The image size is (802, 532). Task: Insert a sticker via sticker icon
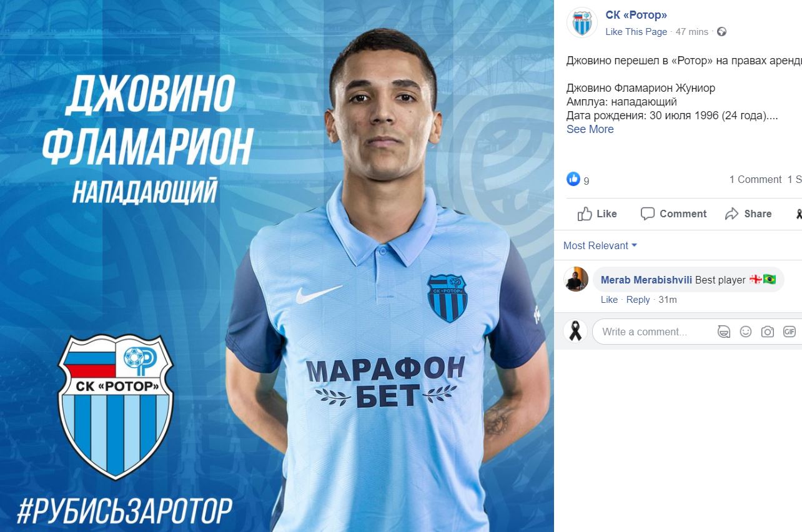724,332
